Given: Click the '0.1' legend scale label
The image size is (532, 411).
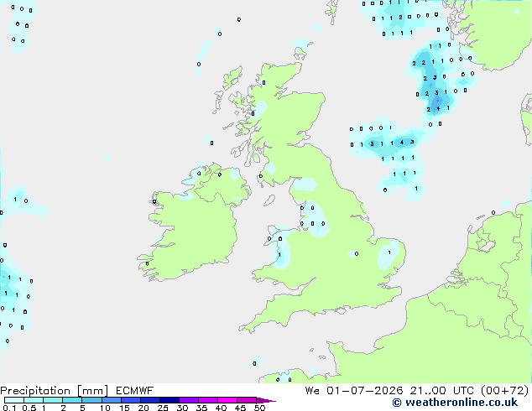Looking at the screenshot, I should 9,408.
